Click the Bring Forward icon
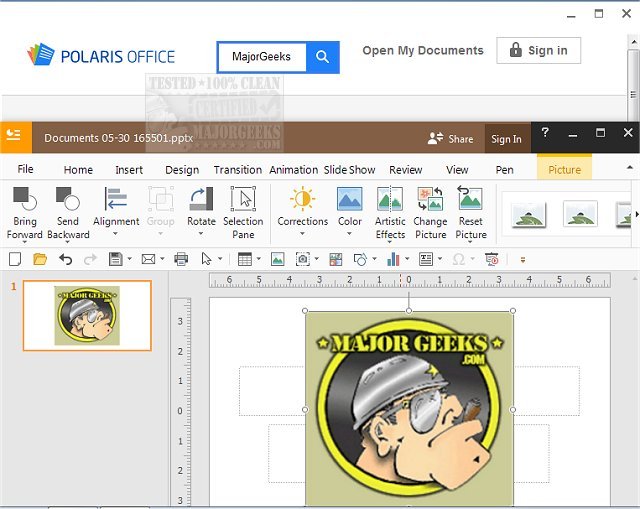 coord(24,198)
